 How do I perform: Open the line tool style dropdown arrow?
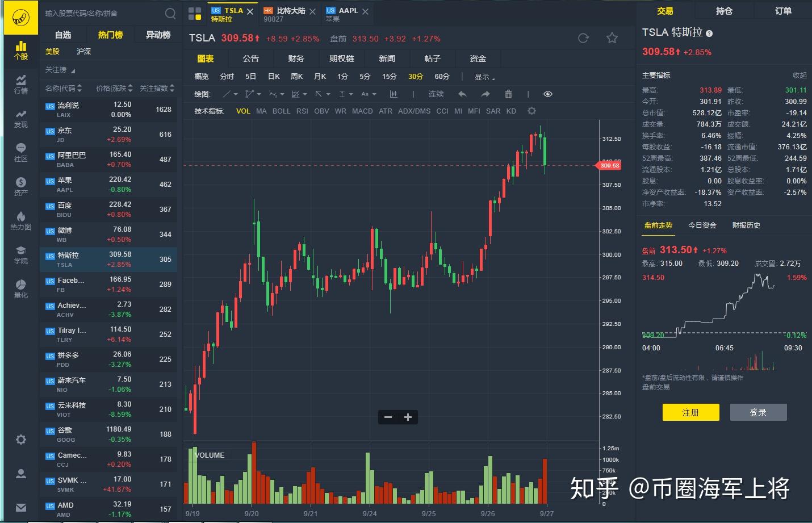tap(237, 94)
